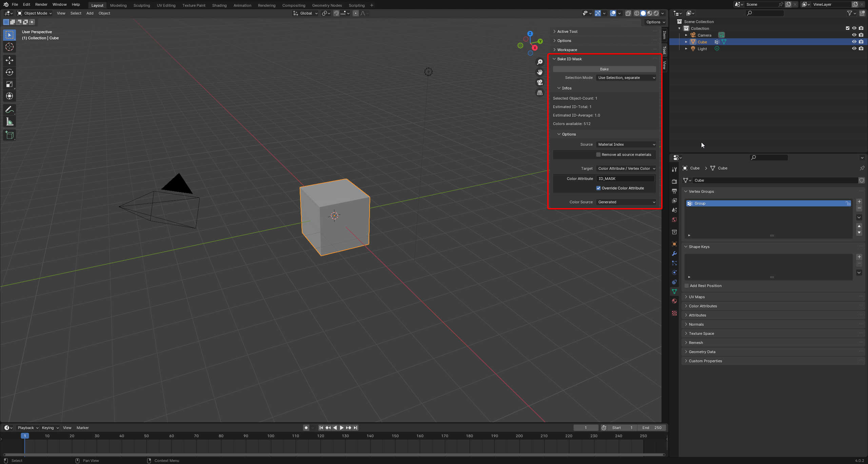This screenshot has width=868, height=464.
Task: Open the Modifiers properties tab
Action: (674, 254)
